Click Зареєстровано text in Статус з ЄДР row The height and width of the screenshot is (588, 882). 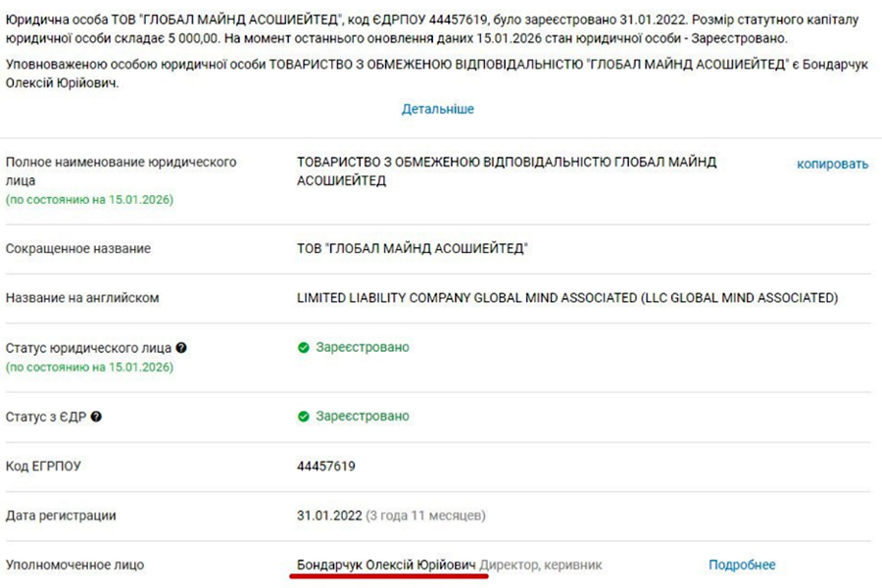click(363, 416)
